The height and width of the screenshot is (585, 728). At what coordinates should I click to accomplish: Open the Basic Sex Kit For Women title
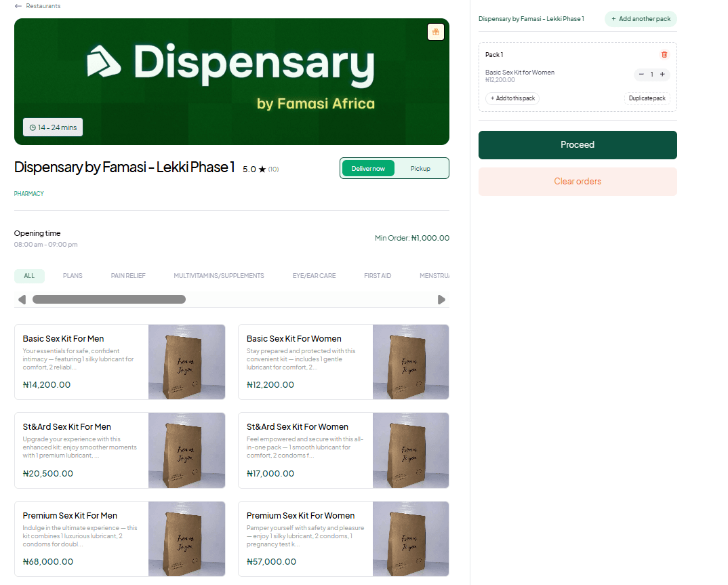[294, 339]
